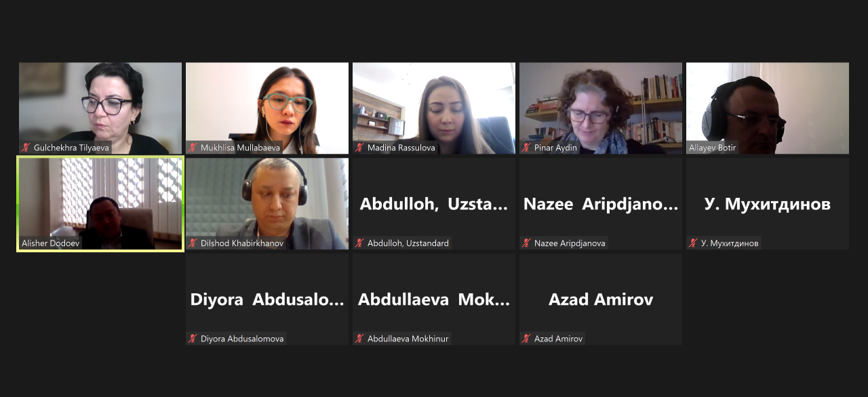Click muted mic icon beside У. Мухитдинов

(694, 243)
